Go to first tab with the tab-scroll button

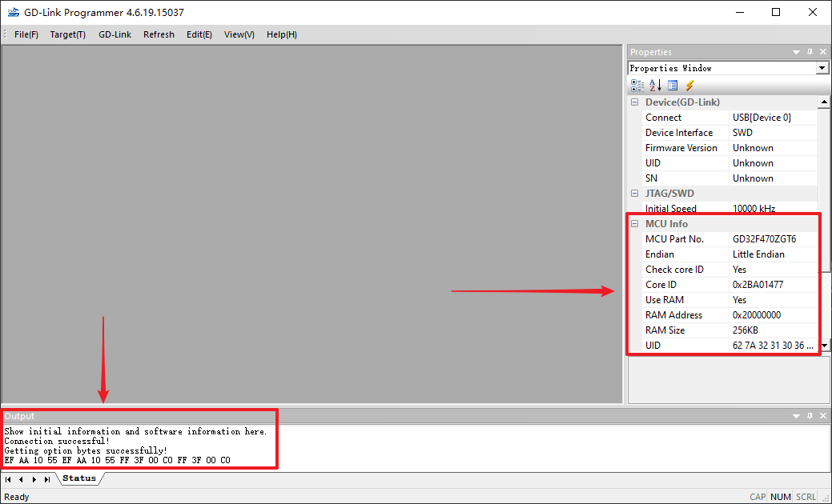(8, 479)
